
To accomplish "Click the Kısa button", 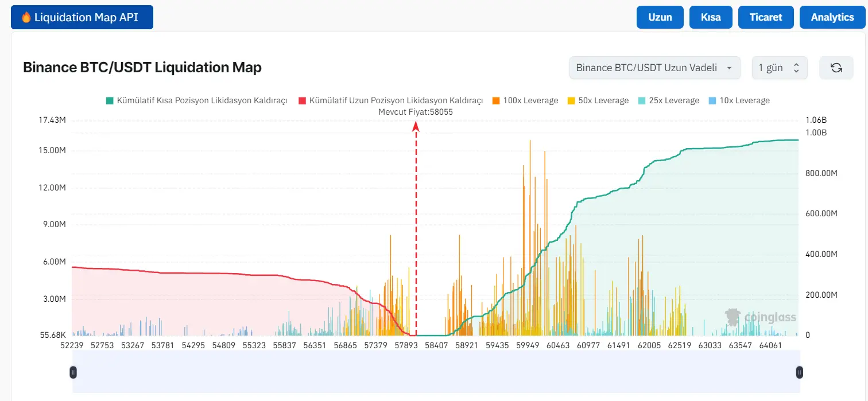I will click(x=711, y=17).
